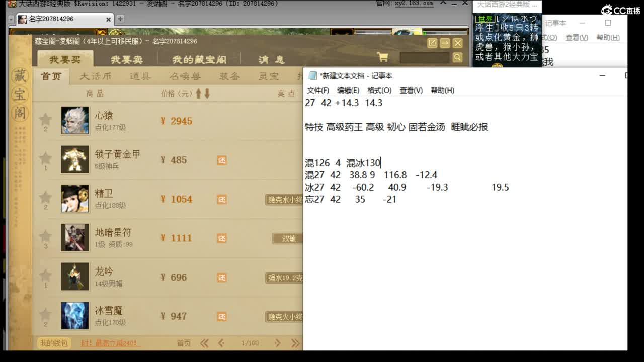644x362 pixels.
Task: Sort price ascending with up arrow
Action: point(199,94)
